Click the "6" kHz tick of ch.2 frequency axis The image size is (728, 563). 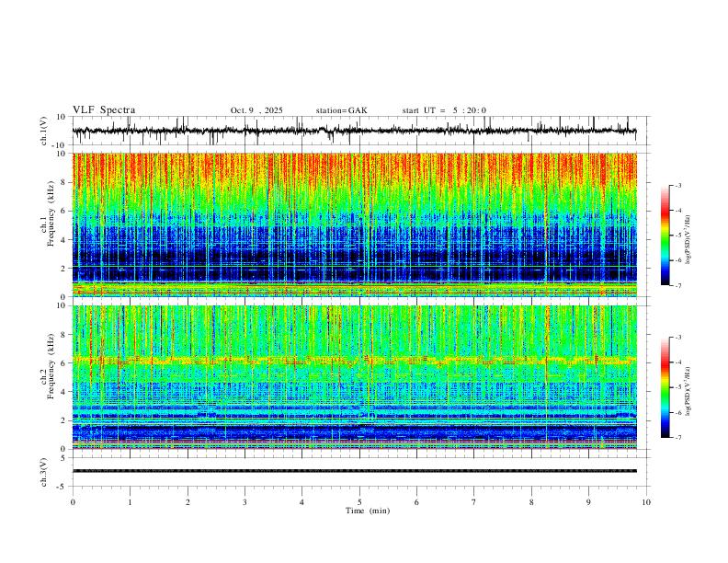pos(64,363)
